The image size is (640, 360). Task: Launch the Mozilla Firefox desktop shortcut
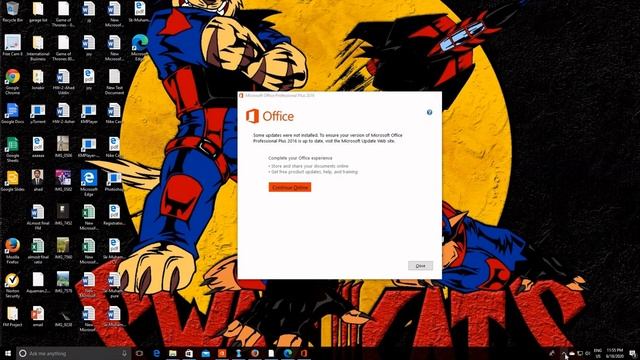click(x=13, y=251)
